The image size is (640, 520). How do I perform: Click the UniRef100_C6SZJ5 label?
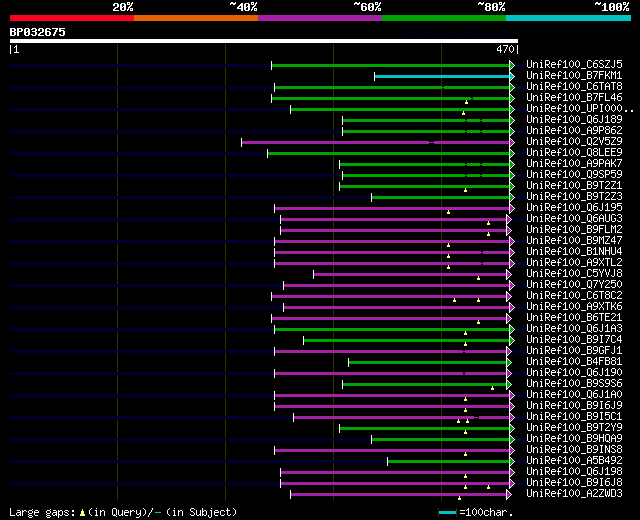(x=574, y=64)
